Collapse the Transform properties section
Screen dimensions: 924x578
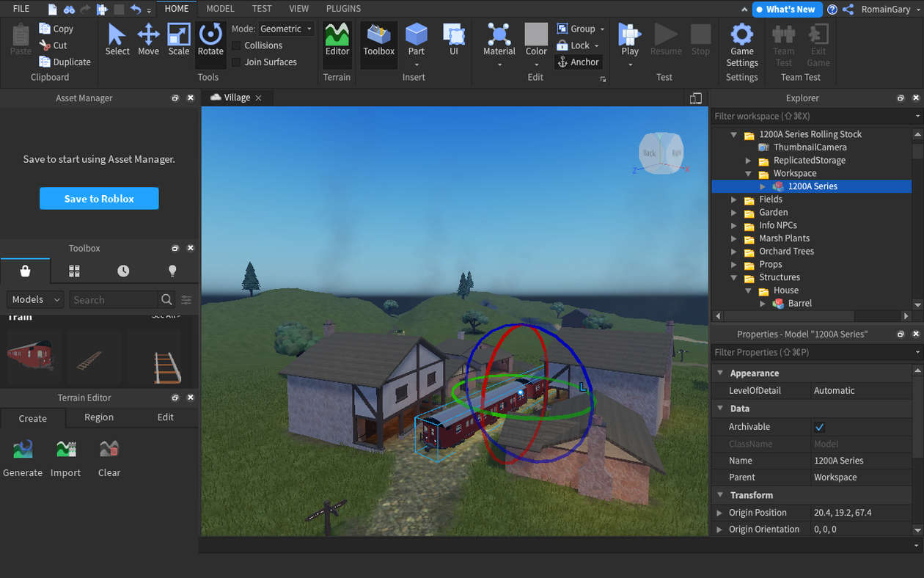click(720, 495)
